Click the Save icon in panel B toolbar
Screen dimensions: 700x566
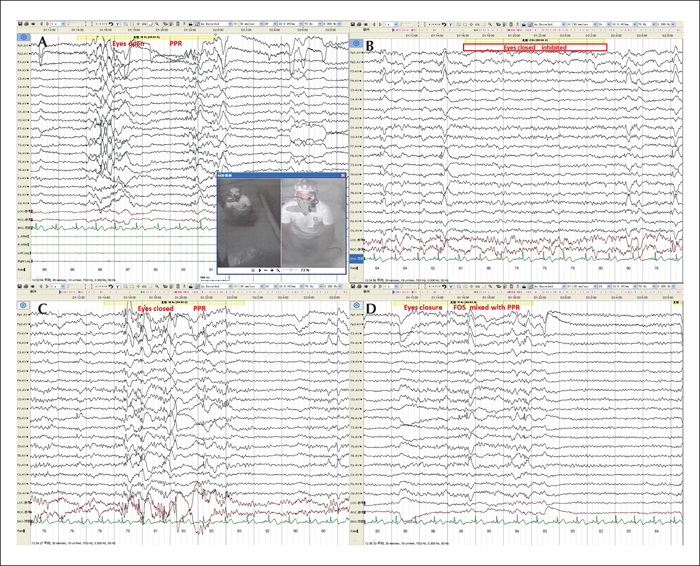[353, 24]
